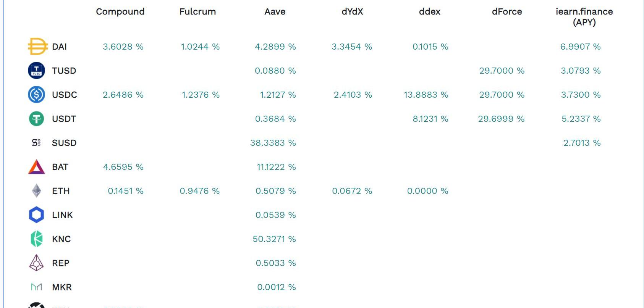Click the TUSD dForce rate 29.7000 %

click(x=502, y=71)
